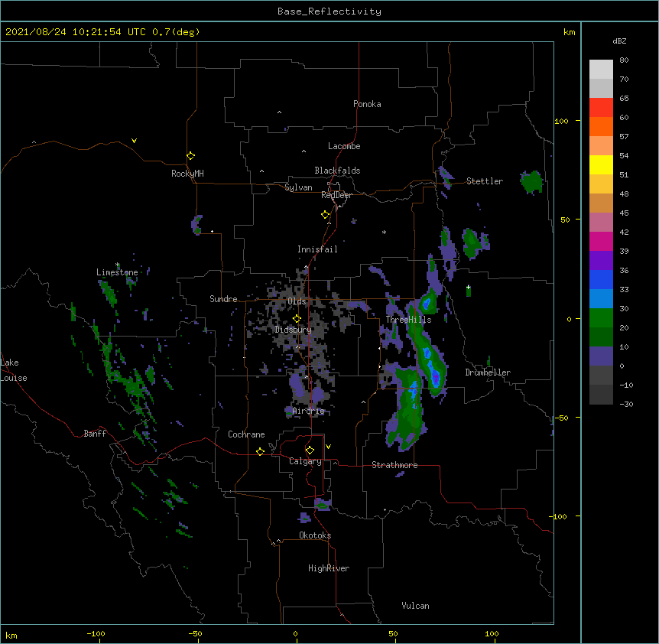The width and height of the screenshot is (659, 644).
Task: Select the Olds label
Action: [x=297, y=301]
